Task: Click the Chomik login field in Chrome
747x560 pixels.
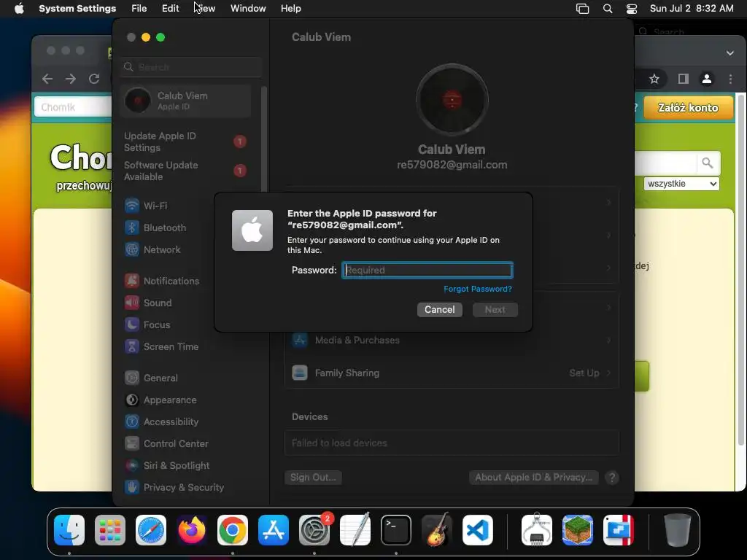Action: pyautogui.click(x=74, y=107)
